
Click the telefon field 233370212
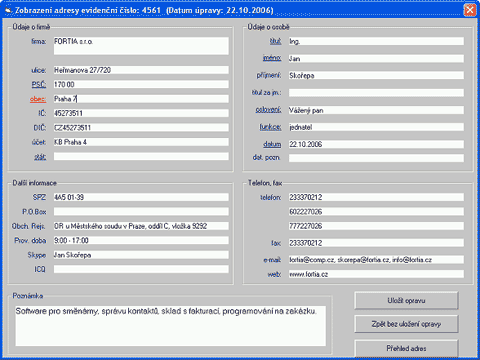[376, 197]
